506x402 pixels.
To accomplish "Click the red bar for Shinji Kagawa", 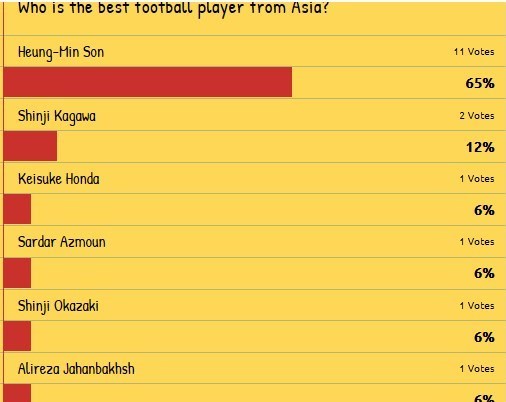I will [x=30, y=146].
